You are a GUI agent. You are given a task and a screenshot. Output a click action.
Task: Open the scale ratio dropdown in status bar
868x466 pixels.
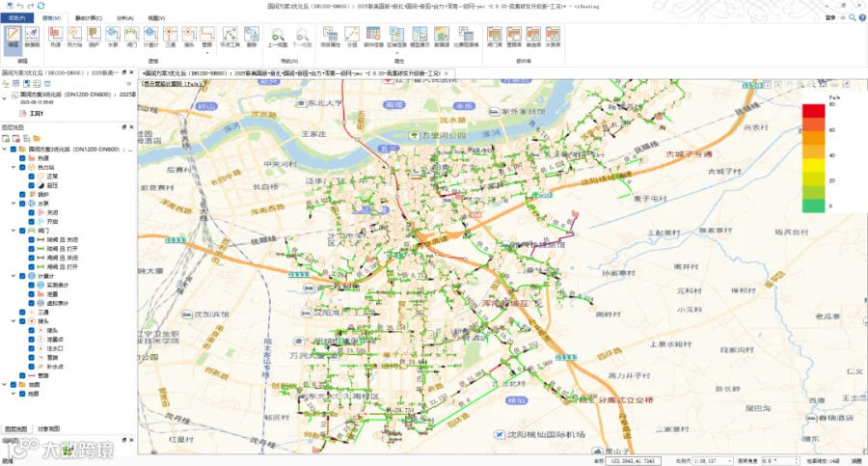pyautogui.click(x=730, y=461)
